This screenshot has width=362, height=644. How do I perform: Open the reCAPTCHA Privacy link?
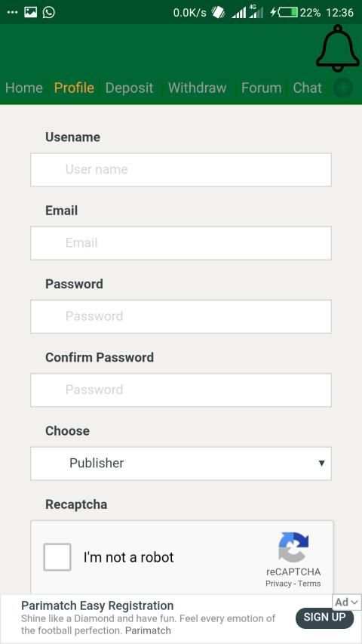click(278, 584)
